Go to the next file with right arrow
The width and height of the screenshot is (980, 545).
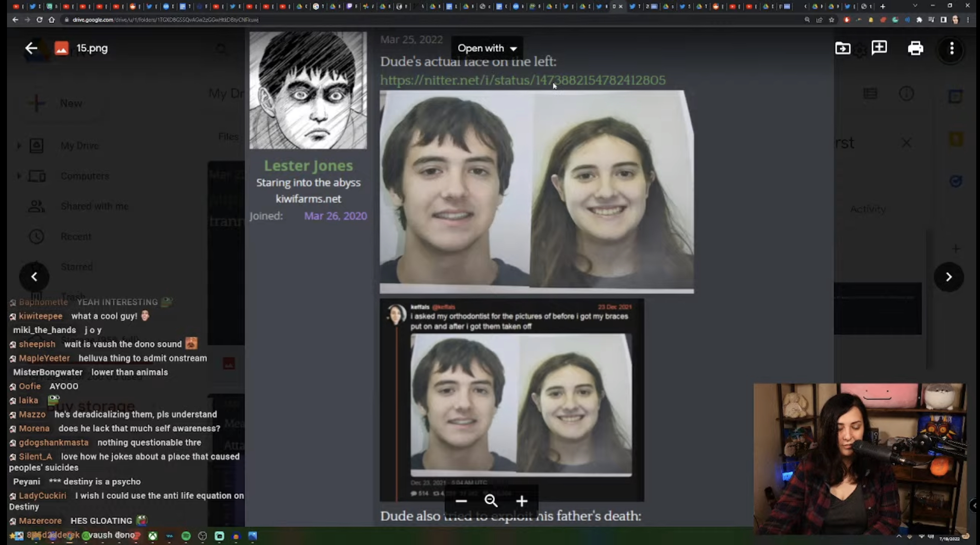[x=949, y=277]
